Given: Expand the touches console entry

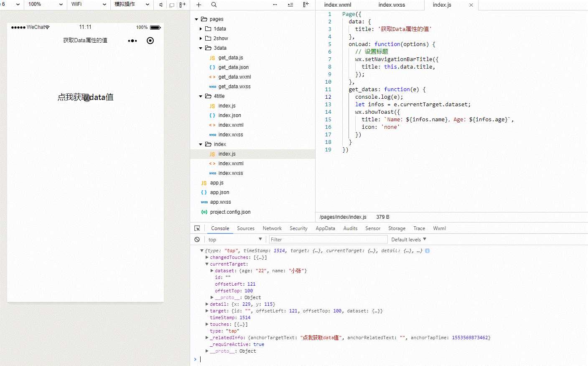Looking at the screenshot, I should (207, 324).
